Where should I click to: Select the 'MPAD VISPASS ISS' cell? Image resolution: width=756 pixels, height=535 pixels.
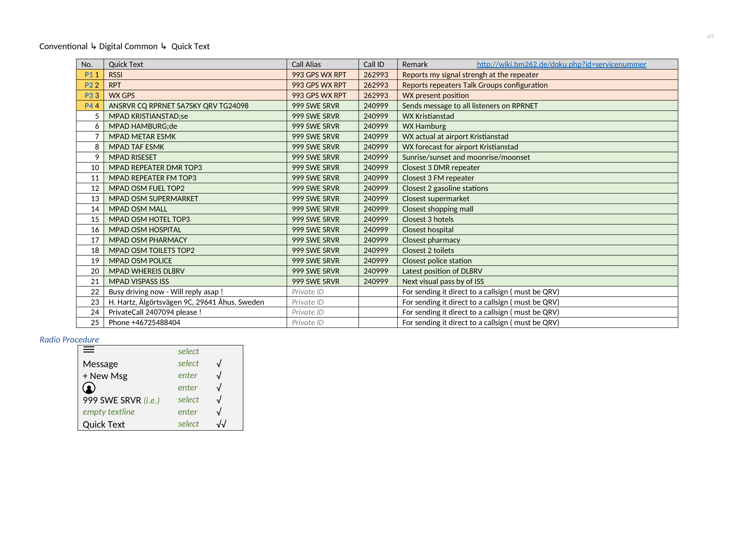(195, 281)
